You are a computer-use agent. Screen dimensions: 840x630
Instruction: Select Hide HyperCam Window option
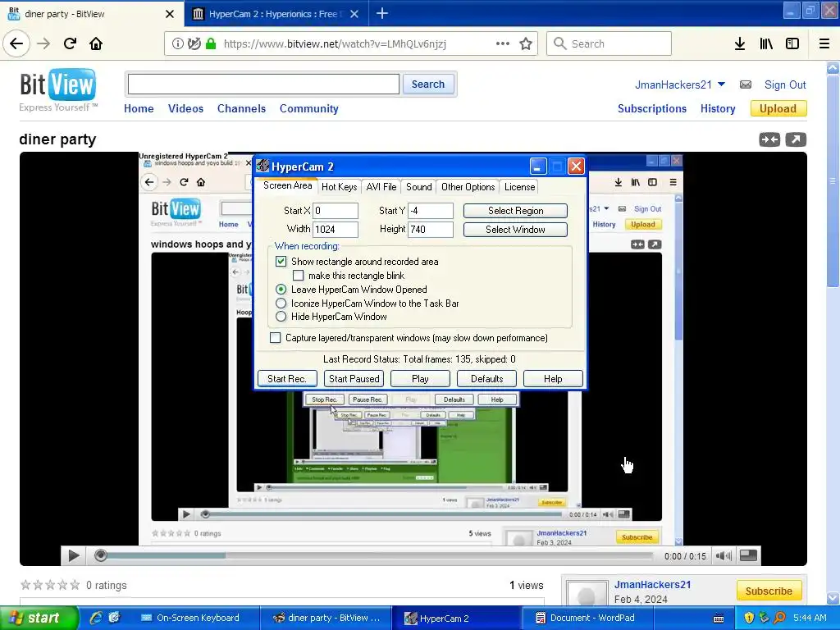[x=281, y=317]
